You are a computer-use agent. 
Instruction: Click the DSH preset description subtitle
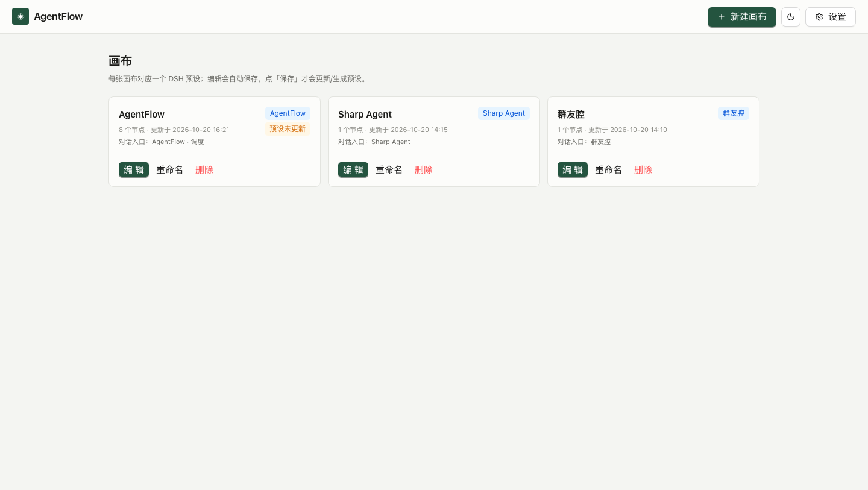(x=239, y=79)
